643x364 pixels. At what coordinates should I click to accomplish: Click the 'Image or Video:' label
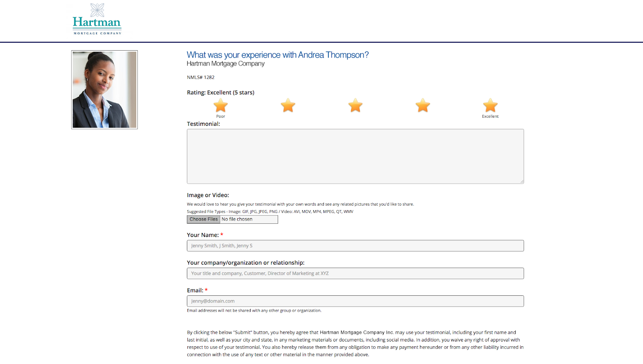coord(208,195)
